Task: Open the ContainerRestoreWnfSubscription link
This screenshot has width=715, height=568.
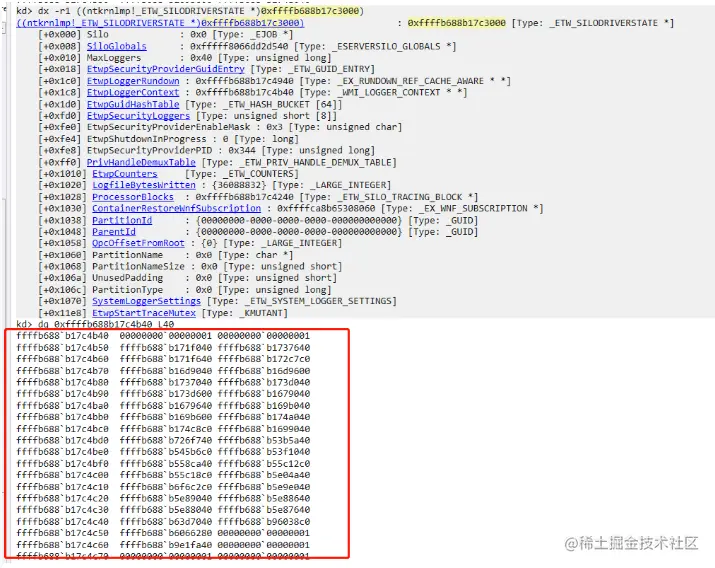Action: [176, 208]
